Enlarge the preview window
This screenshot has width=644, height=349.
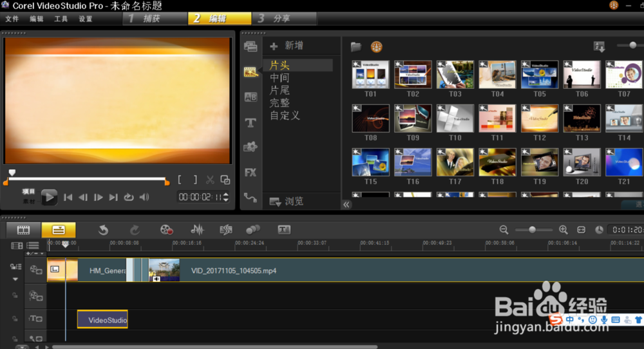(225, 180)
